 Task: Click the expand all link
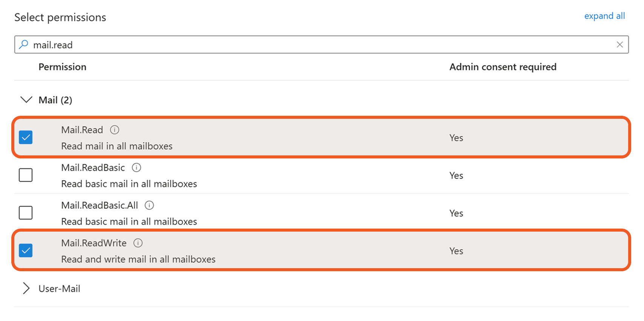pos(604,16)
